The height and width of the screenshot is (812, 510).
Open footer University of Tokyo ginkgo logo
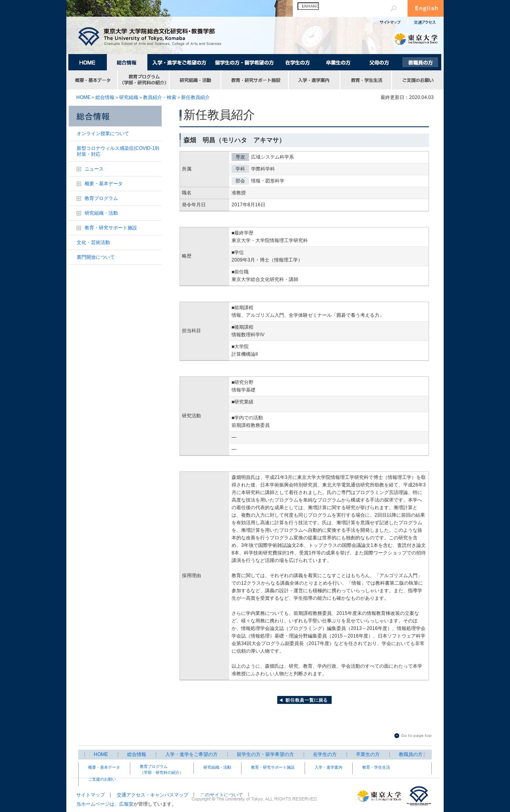click(x=379, y=796)
